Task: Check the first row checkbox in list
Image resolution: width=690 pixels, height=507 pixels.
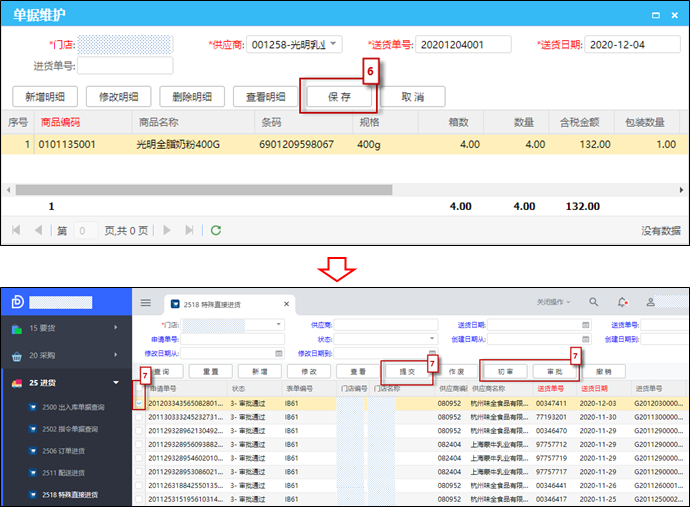Action: click(140, 402)
